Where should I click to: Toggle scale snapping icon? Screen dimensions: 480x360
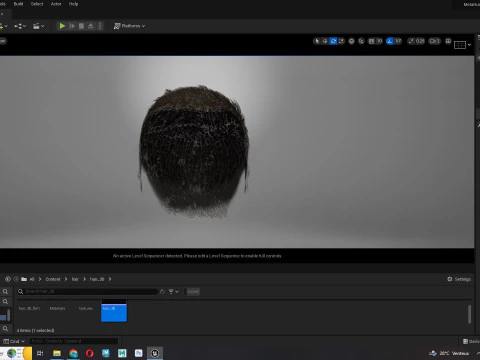[x=411, y=41]
